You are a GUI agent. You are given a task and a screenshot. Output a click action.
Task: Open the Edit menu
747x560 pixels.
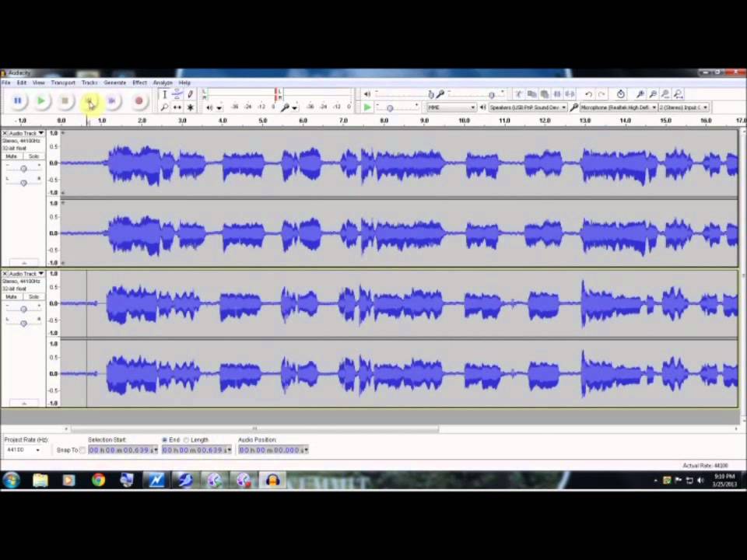tap(22, 83)
